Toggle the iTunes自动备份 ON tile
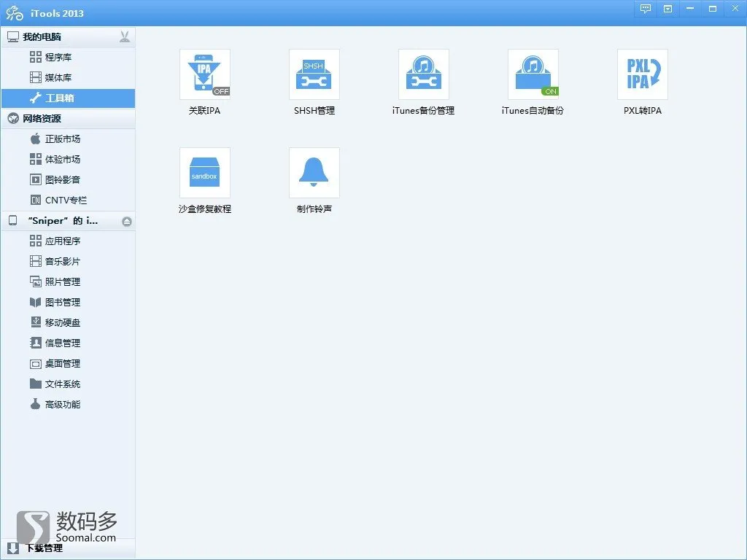The image size is (747, 560). [533, 74]
